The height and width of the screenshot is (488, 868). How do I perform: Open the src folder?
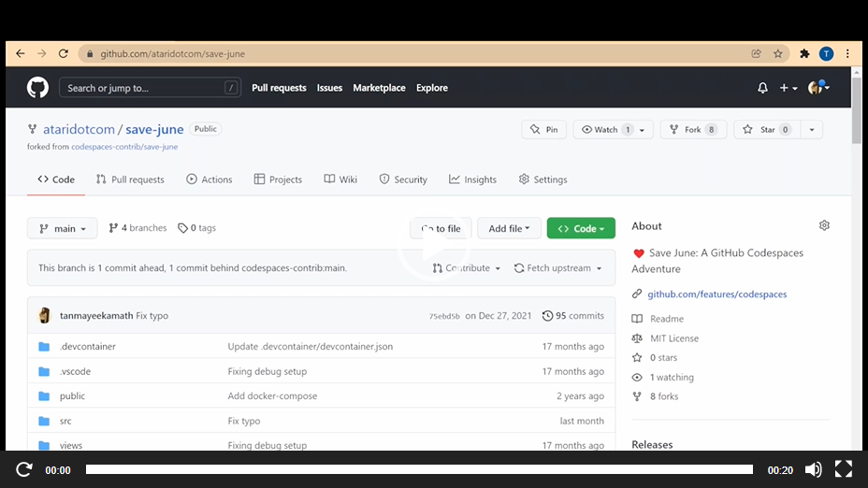pyautogui.click(x=65, y=421)
